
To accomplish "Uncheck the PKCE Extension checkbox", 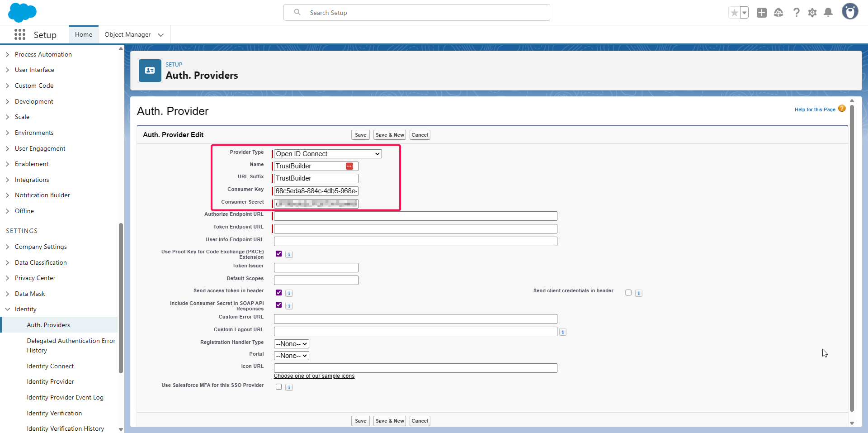I will pyautogui.click(x=279, y=254).
